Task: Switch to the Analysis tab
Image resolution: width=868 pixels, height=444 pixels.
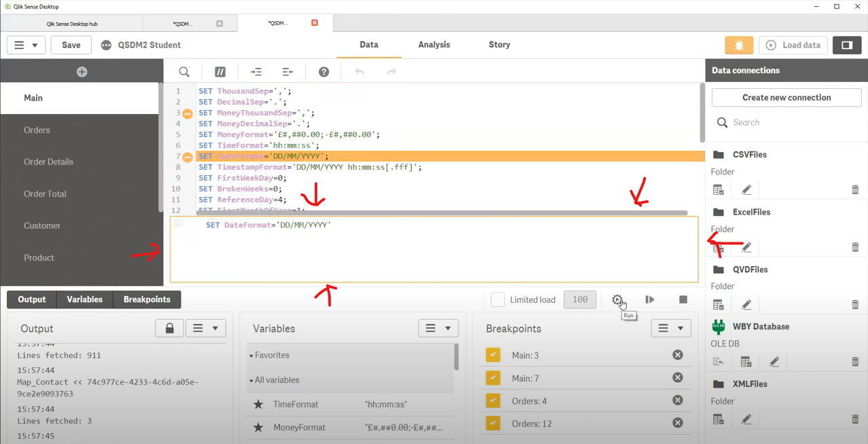Action: [434, 45]
